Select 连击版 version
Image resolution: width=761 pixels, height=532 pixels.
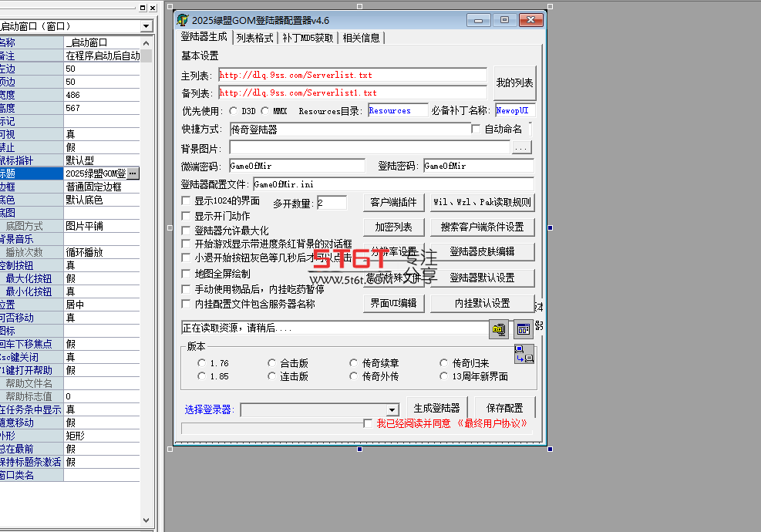(x=271, y=375)
